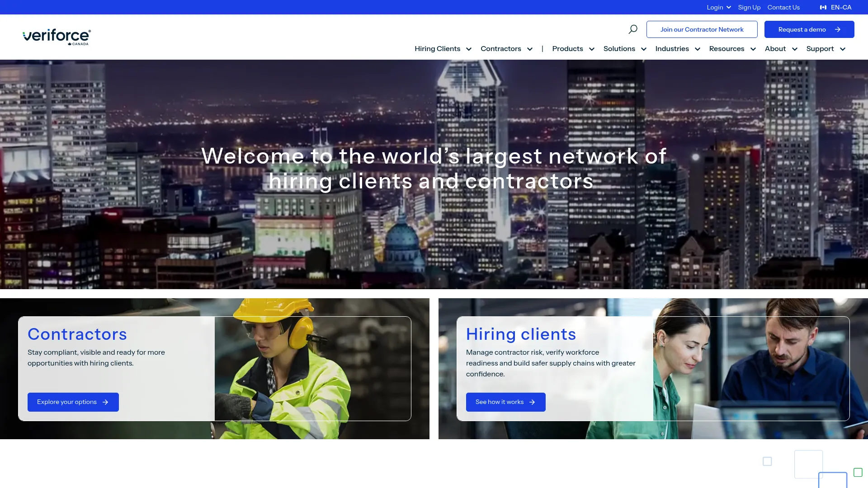Open the Products nav item

(x=567, y=49)
